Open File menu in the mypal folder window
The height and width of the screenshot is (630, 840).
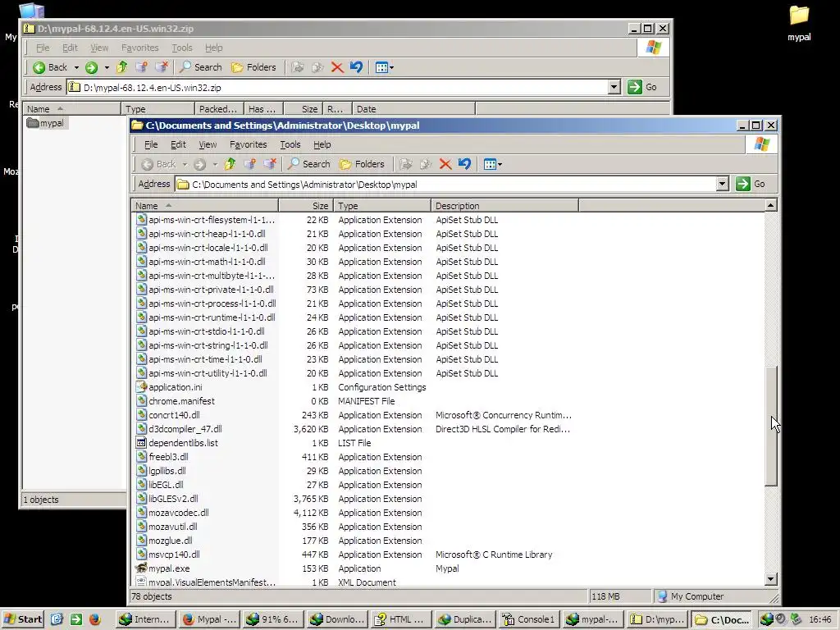pyautogui.click(x=151, y=144)
